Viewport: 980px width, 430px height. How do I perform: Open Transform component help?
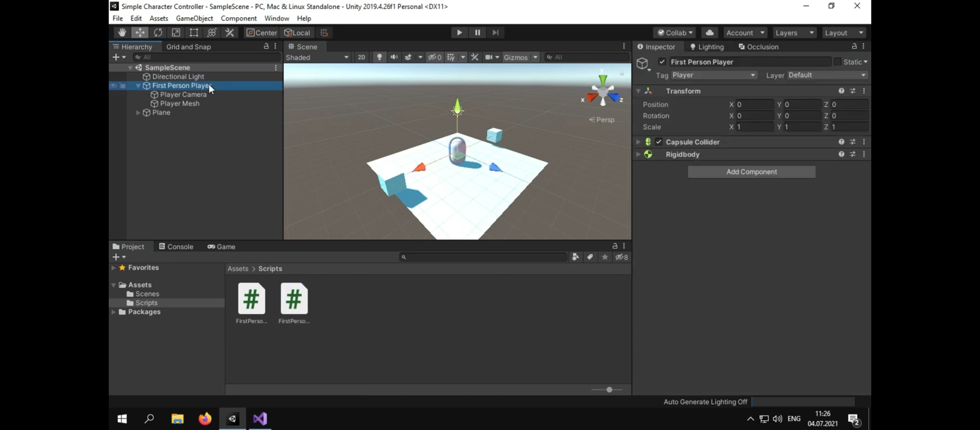point(841,91)
